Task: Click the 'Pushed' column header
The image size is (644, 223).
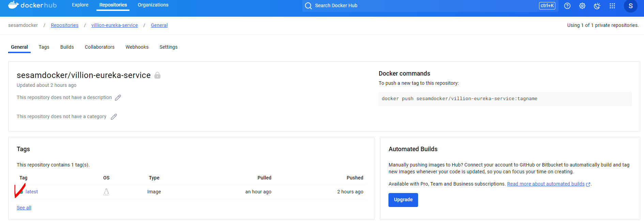Action: point(355,178)
